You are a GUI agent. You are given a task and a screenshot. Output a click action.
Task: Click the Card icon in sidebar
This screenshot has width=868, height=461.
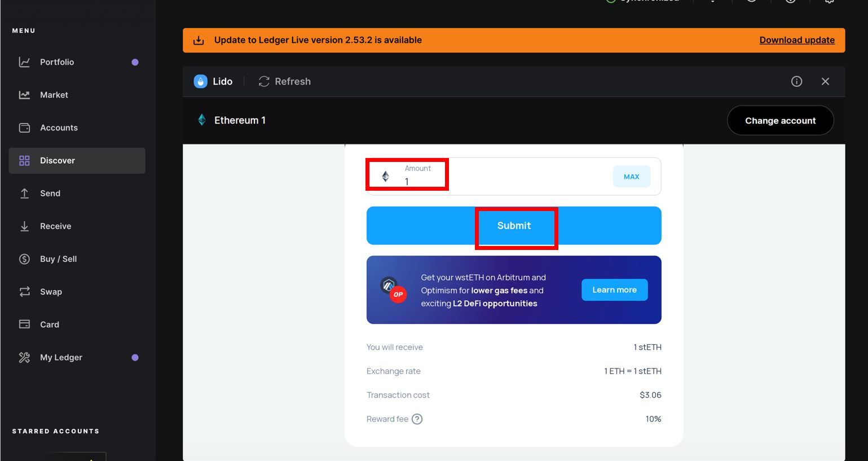click(x=24, y=324)
